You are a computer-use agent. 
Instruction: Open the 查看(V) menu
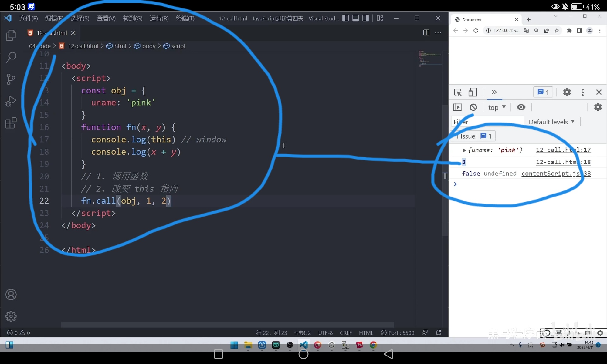106,18
